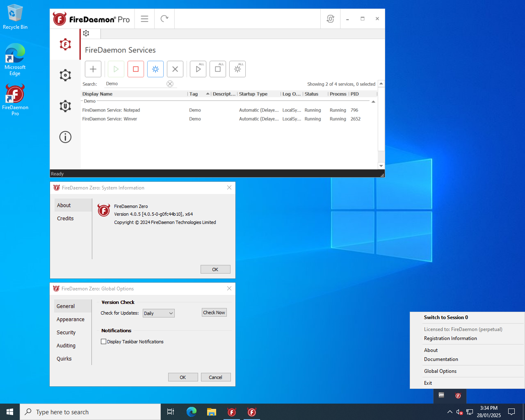525x420 pixels.
Task: Click the small gear tab icon above services
Action: [x=86, y=33]
